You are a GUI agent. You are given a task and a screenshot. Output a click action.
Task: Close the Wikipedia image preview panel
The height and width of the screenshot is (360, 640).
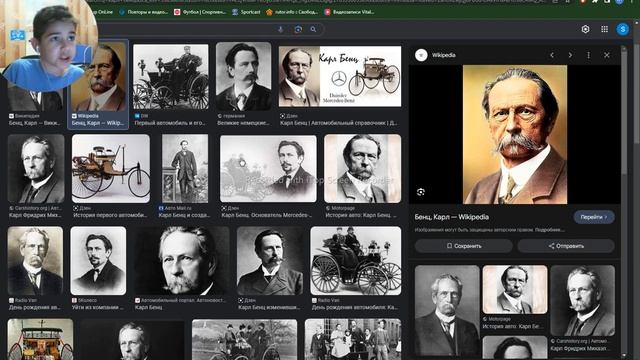point(607,55)
